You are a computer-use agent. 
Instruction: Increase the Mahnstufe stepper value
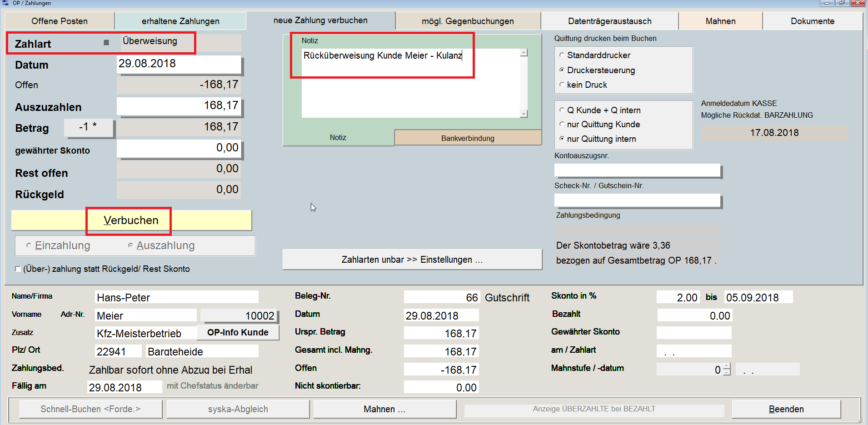[727, 366]
